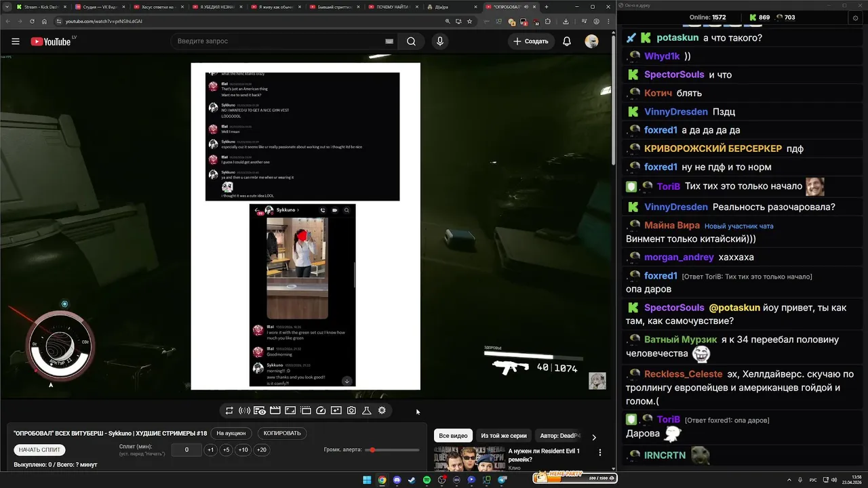This screenshot has height=488, width=868.
Task: Start voice search with microphone icon
Action: 440,41
